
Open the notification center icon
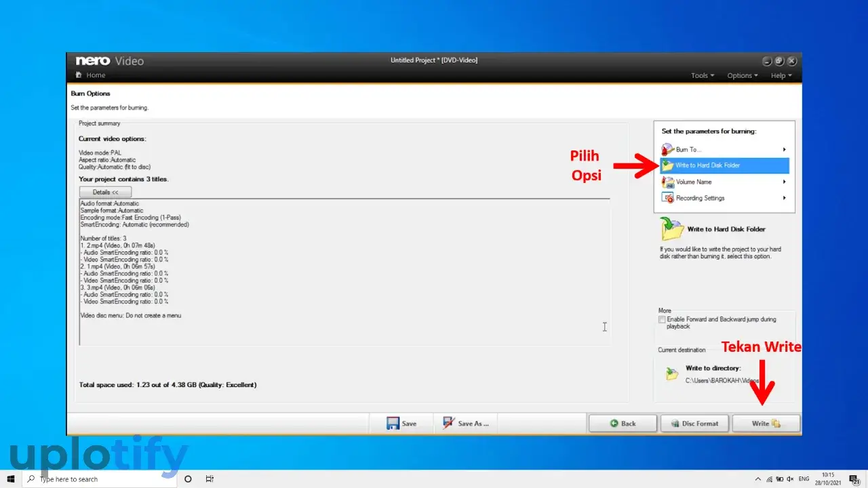coord(854,479)
